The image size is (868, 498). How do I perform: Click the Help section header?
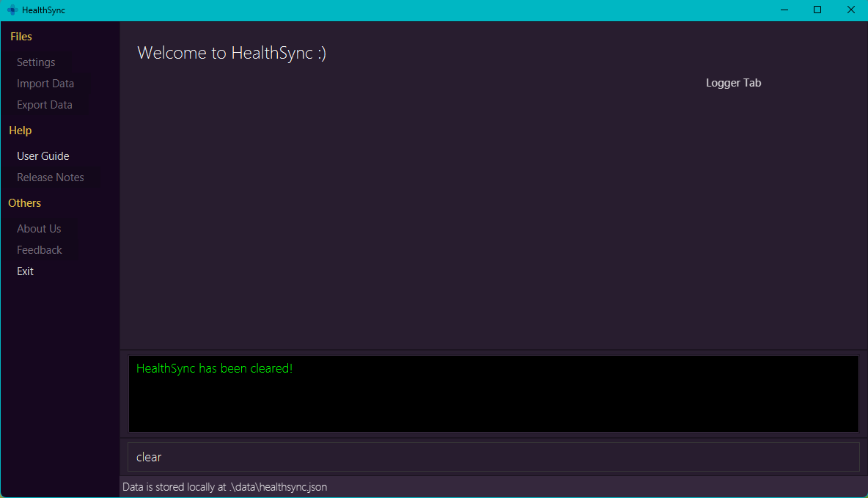(x=21, y=131)
